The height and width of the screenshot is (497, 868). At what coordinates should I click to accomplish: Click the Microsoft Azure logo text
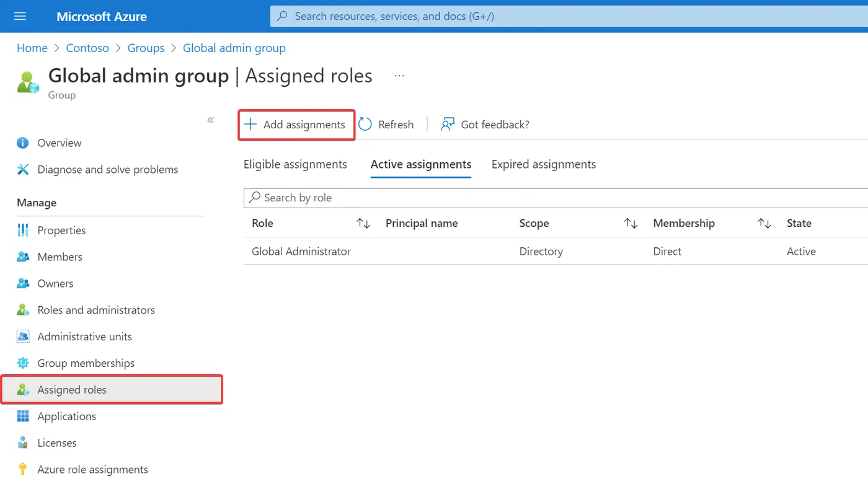[102, 17]
